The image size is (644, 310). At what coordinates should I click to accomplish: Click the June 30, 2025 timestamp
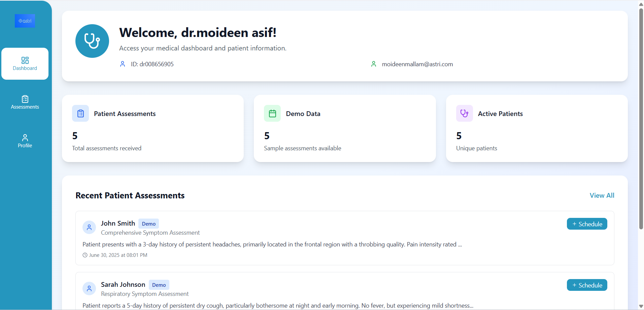click(x=118, y=255)
